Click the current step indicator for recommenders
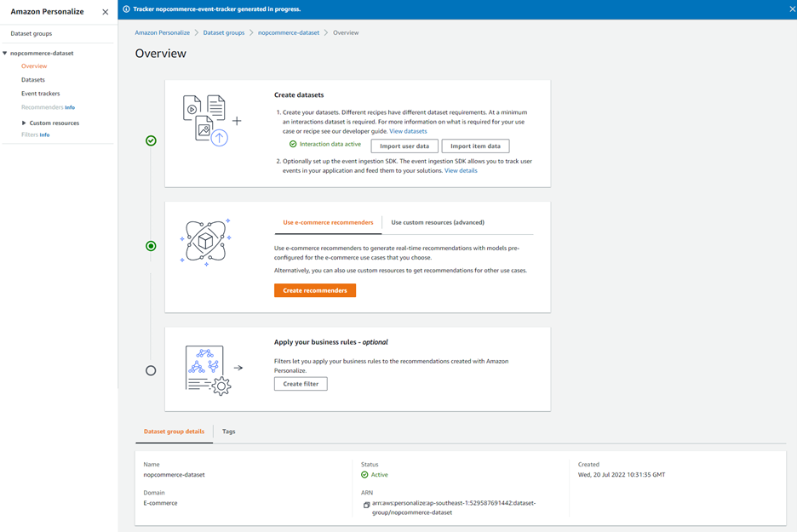Viewport: 797px width, 532px height. [151, 246]
